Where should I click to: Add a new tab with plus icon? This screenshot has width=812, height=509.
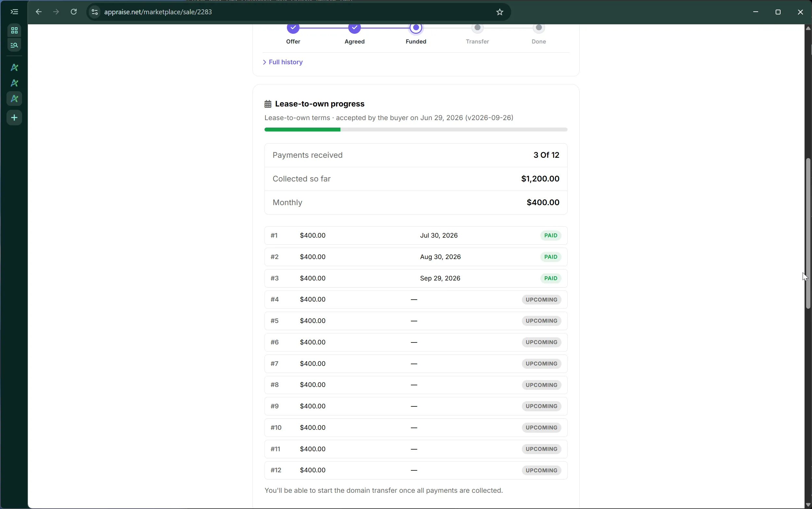14,118
